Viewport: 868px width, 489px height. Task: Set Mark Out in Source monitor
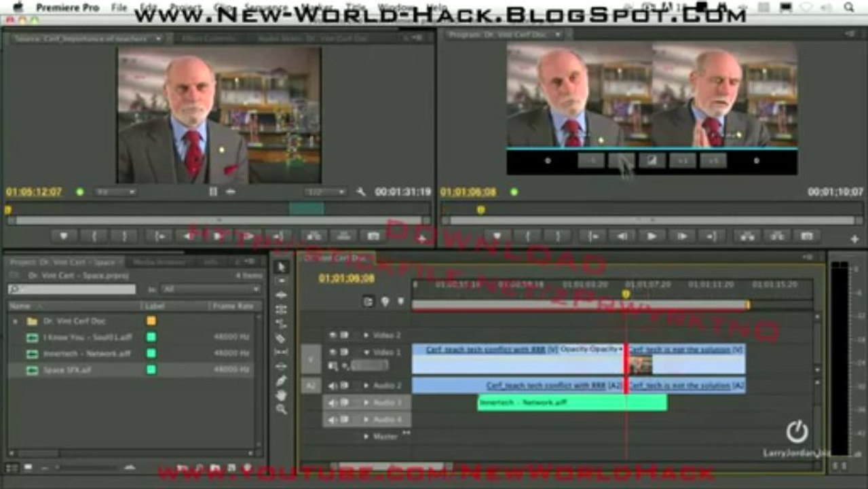pos(124,236)
